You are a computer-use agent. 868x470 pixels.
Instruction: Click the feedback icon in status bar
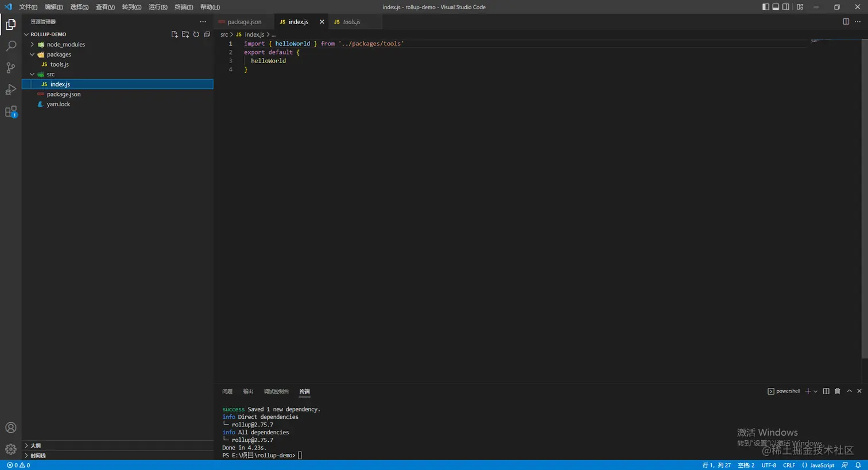point(844,465)
